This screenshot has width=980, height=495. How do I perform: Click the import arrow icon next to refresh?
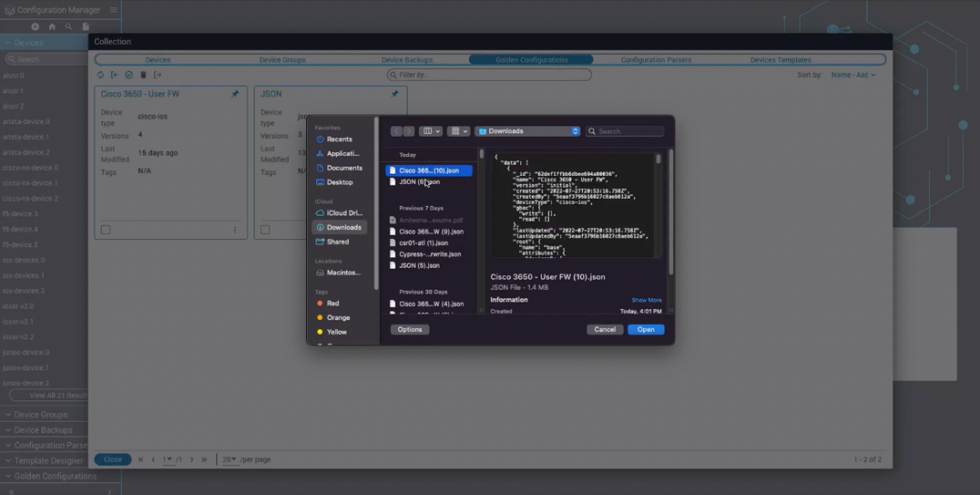[x=114, y=75]
